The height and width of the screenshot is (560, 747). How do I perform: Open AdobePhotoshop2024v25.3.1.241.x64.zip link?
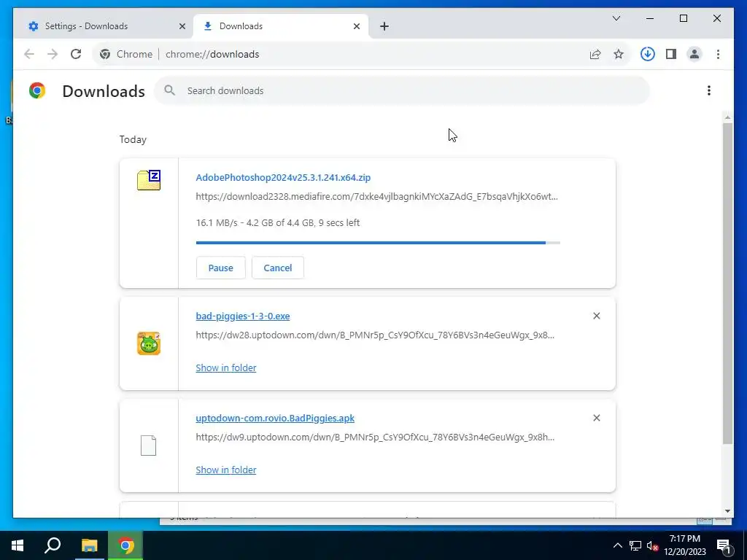pos(283,178)
